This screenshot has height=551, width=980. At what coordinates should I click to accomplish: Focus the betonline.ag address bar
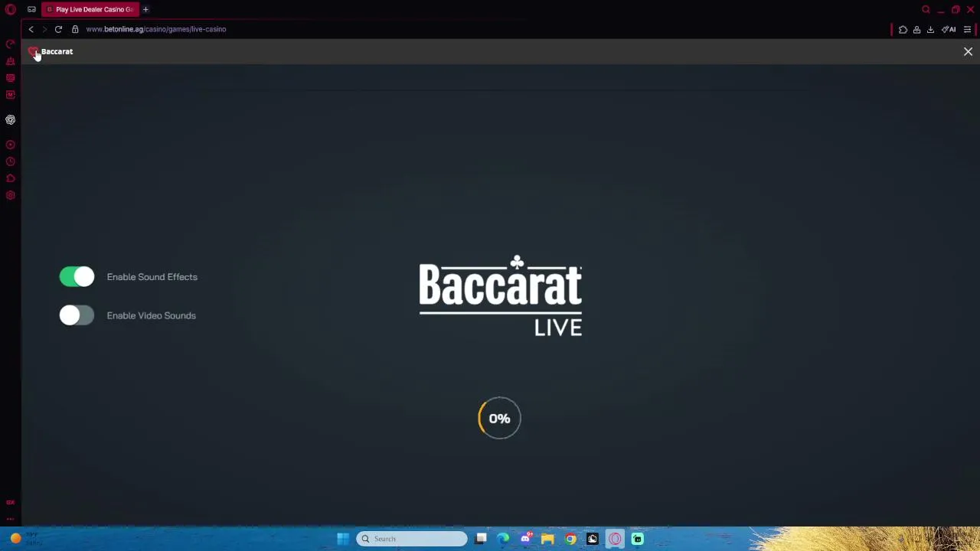pos(155,29)
